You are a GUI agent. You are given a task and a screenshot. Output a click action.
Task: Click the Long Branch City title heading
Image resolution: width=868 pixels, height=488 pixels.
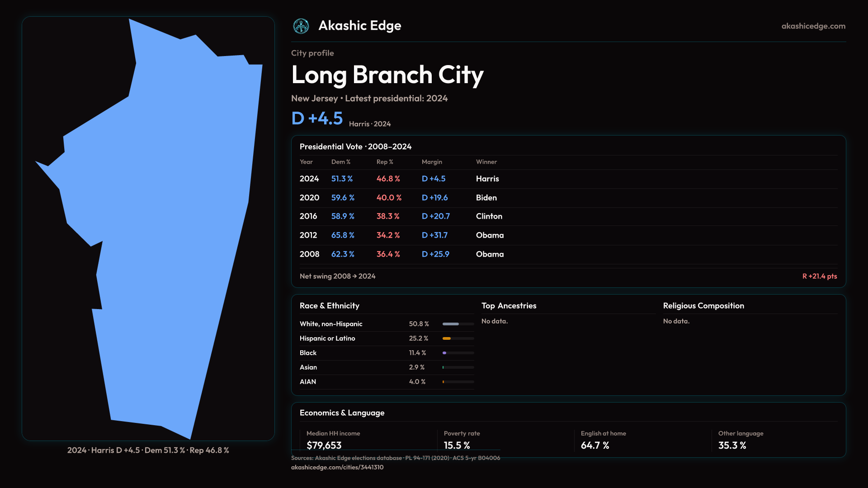click(x=387, y=75)
